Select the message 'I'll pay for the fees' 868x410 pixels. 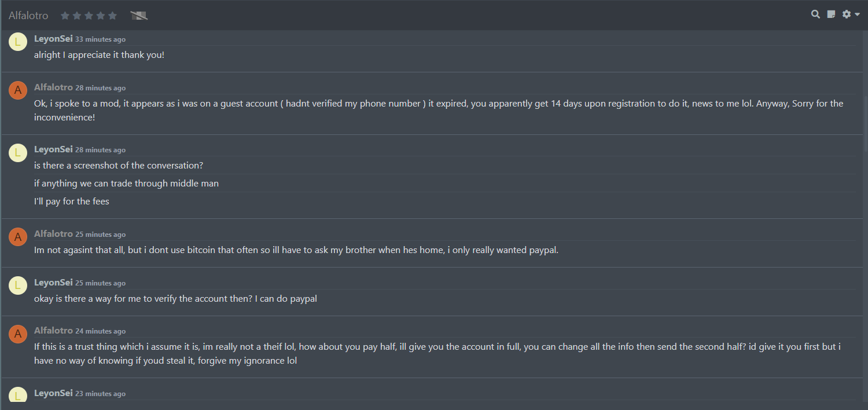point(72,202)
